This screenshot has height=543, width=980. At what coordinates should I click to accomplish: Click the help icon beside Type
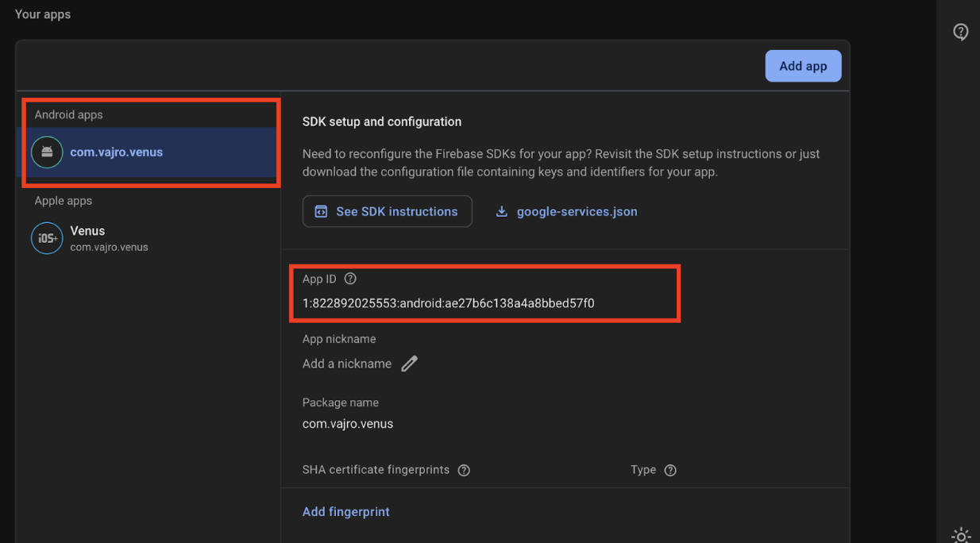pos(670,470)
